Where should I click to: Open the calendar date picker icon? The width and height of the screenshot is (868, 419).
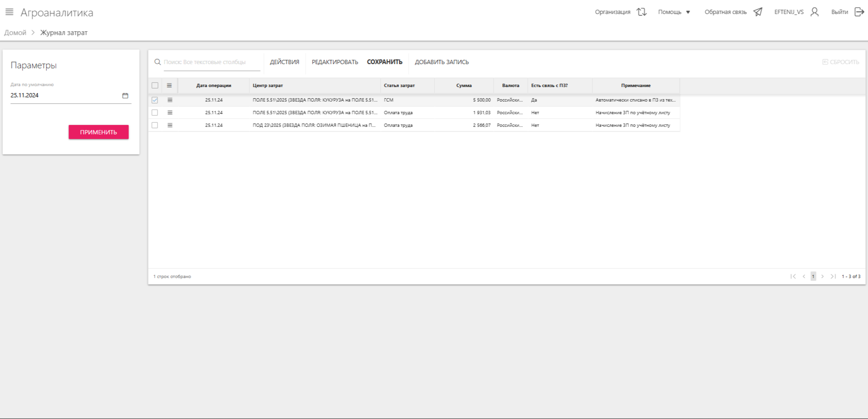[125, 96]
